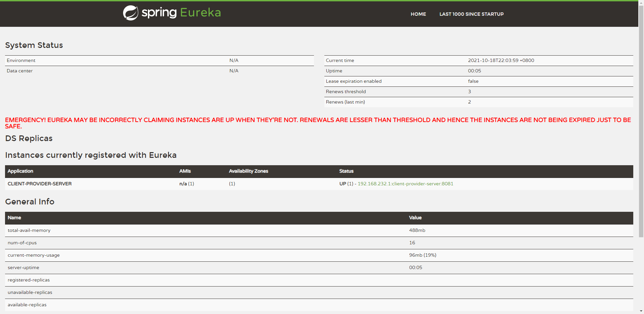Screen dimensions: 644x314
Task: Click the vertical scrollbar thumb
Action: click(x=641, y=121)
